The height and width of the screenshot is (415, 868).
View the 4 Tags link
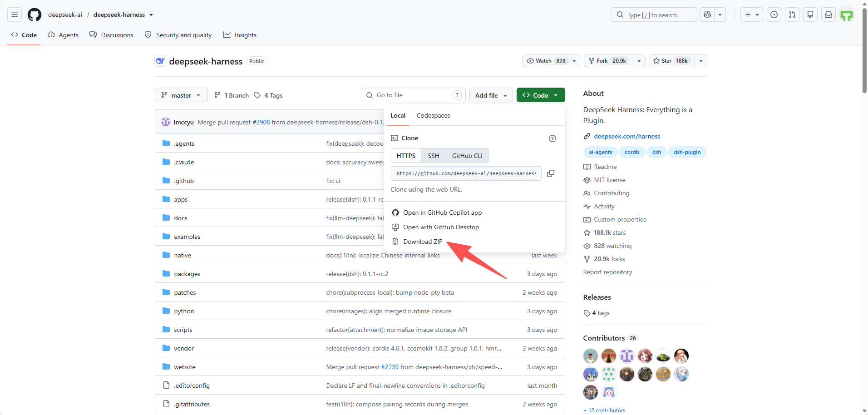point(268,95)
